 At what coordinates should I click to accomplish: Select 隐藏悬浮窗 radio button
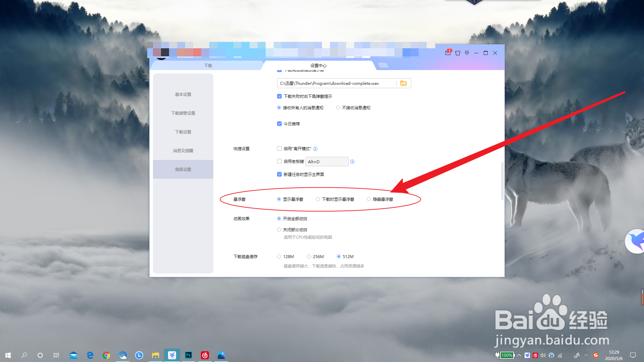[369, 199]
